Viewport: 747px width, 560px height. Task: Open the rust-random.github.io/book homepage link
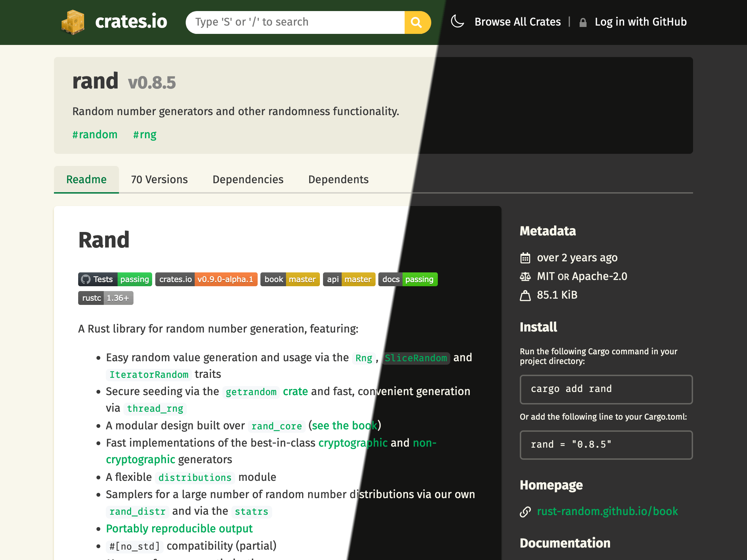(x=607, y=511)
